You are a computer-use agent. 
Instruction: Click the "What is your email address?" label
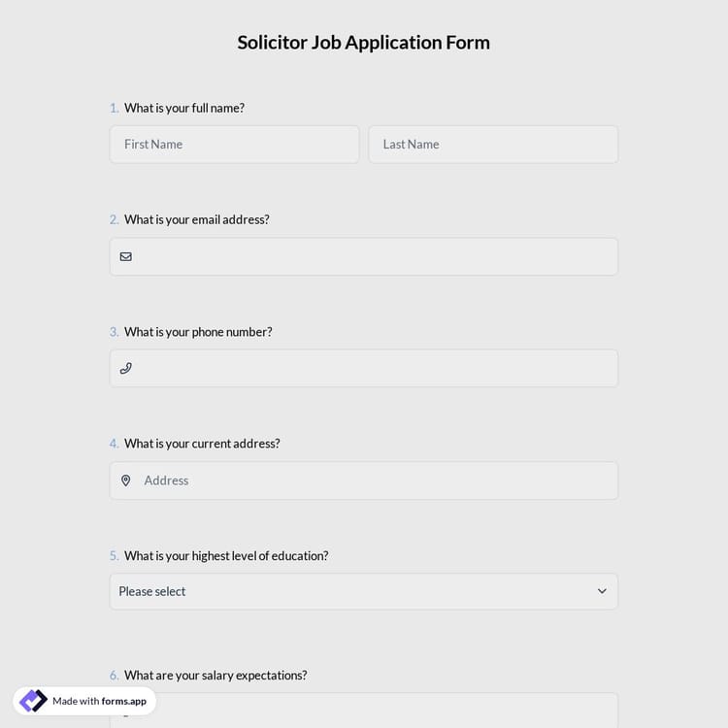tap(197, 219)
